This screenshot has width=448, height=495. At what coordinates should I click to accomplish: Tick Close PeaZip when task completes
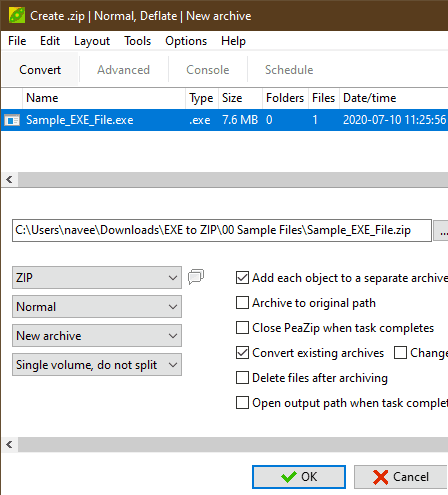click(242, 328)
